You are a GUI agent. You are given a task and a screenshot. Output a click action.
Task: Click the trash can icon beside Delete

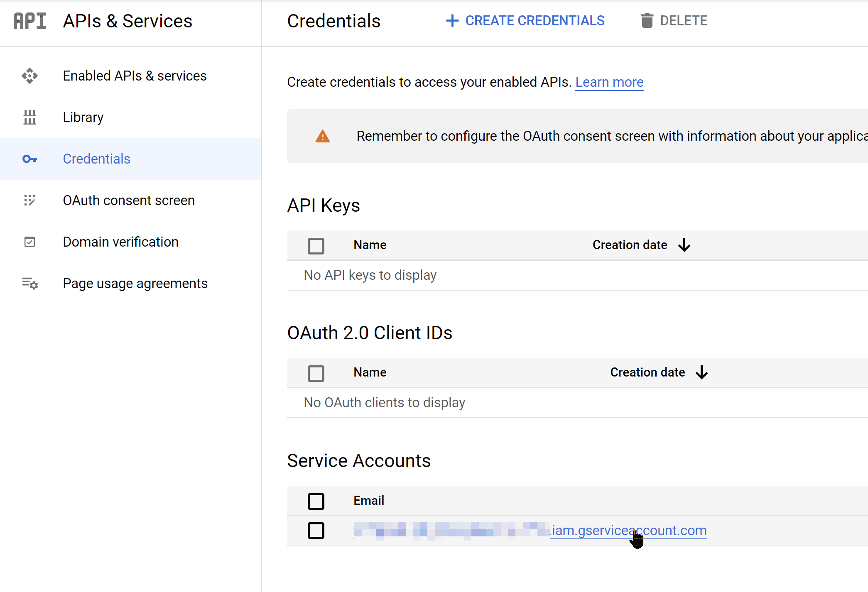[x=647, y=21]
